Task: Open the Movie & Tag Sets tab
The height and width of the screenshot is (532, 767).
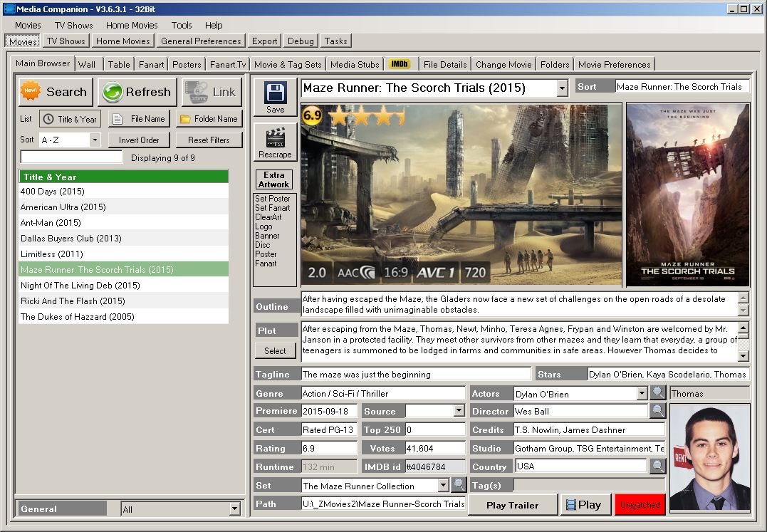Action: (x=288, y=64)
